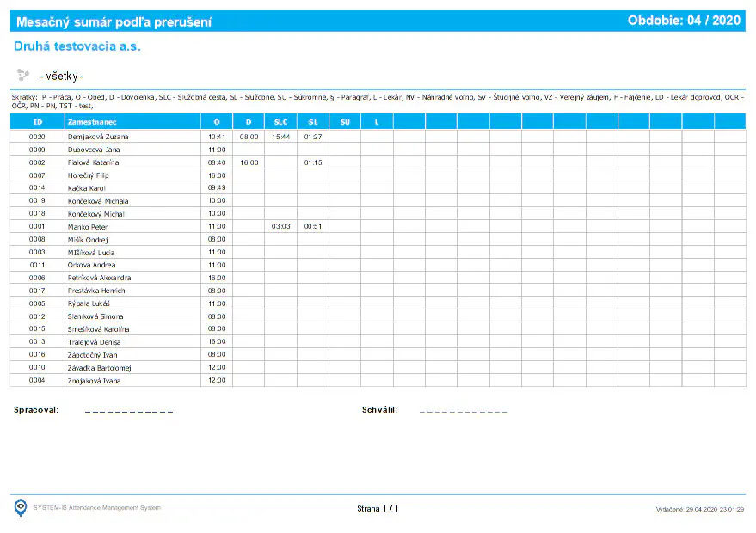
Task: Click the SLC column header
Action: [x=280, y=122]
